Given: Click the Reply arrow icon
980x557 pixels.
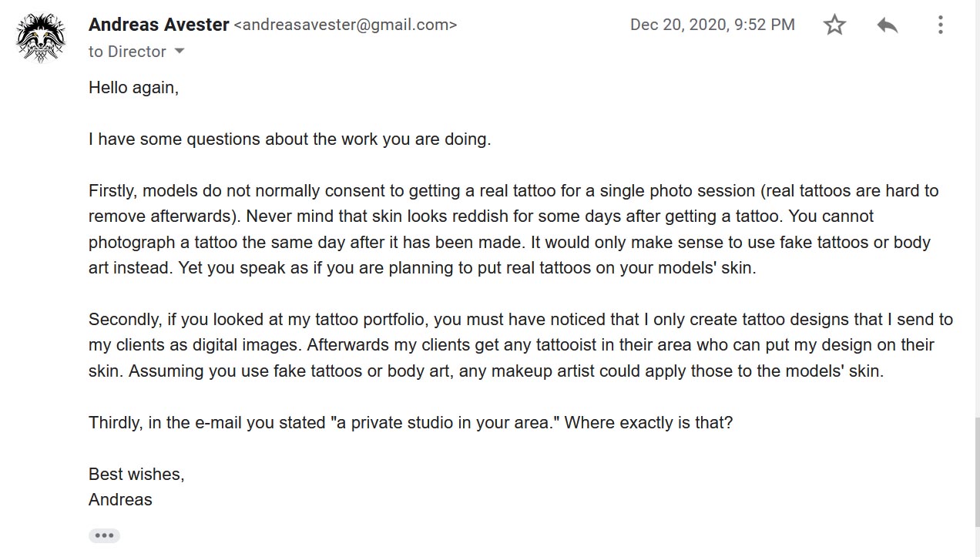Looking at the screenshot, I should [x=888, y=25].
